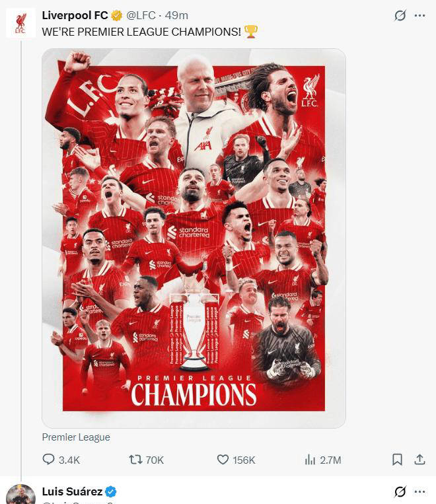Like the Liverpool FC champions tweet
This screenshot has height=504, width=436.
[x=224, y=460]
